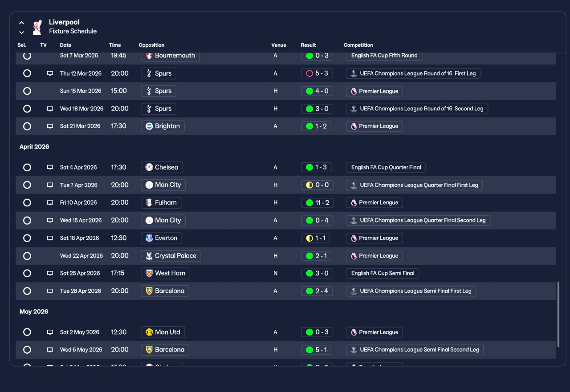
Task: Click red loss indicator for 5 - 3 result
Action: point(309,73)
